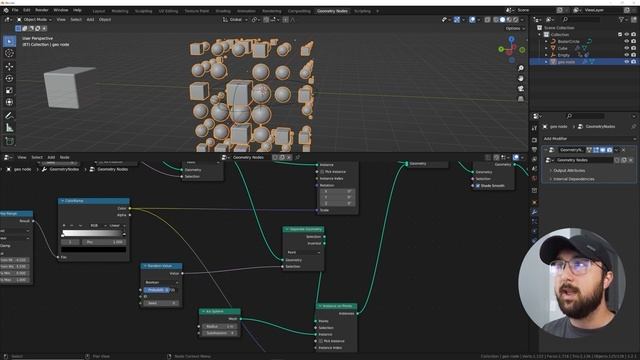Toggle viewport overlays button
The height and width of the screenshot is (360, 640).
click(x=472, y=20)
